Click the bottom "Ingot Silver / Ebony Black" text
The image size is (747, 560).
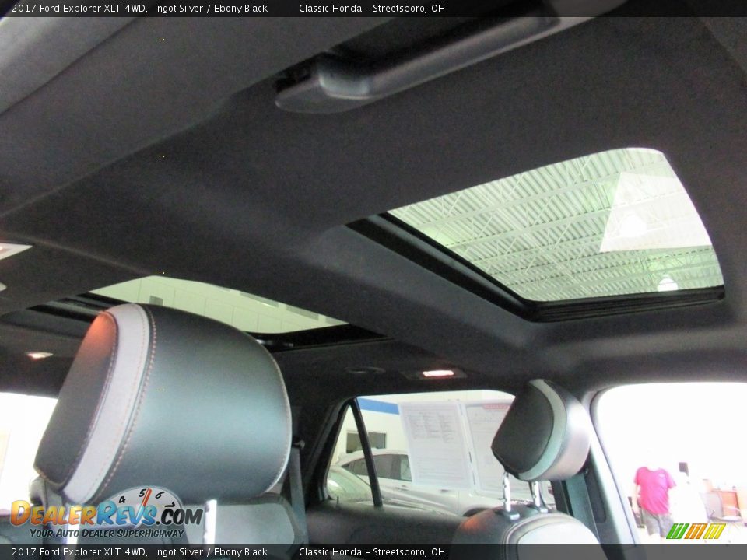pyautogui.click(x=211, y=552)
